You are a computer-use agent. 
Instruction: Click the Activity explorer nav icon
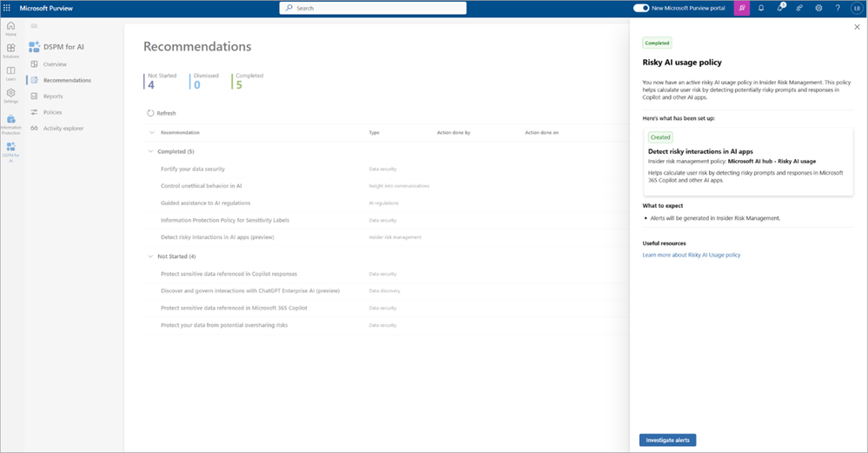(35, 129)
